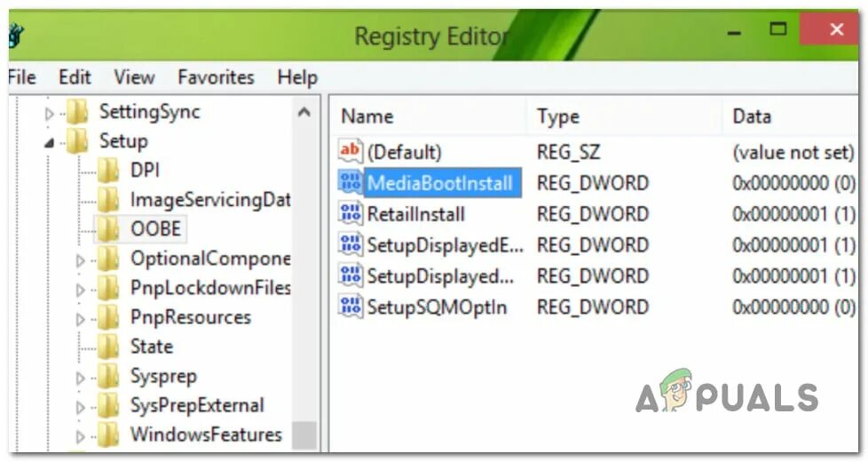Expand the SettingSync tree node

[50, 114]
